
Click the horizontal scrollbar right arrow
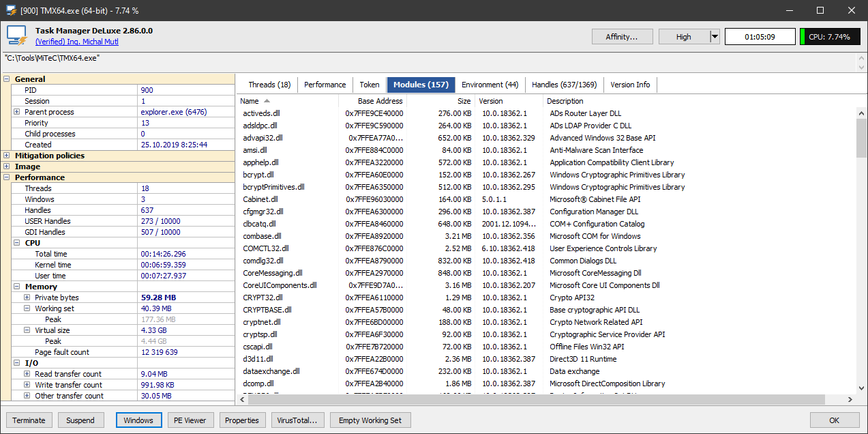coord(850,400)
